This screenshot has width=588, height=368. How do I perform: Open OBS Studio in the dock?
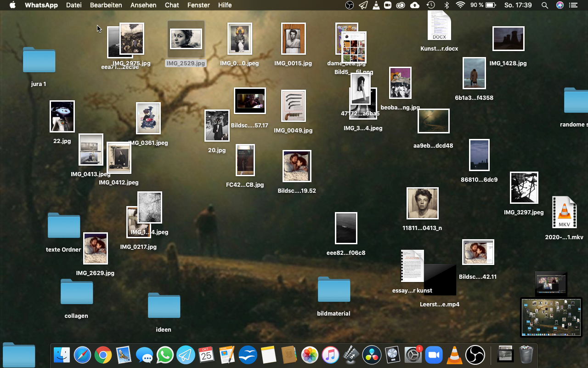coord(475,355)
